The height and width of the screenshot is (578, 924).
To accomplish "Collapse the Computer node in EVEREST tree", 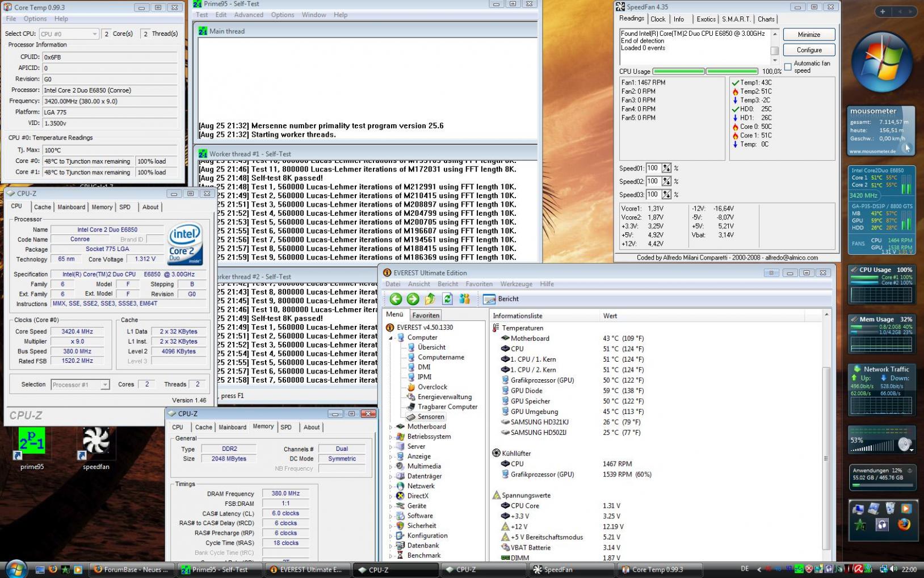I will click(x=391, y=338).
